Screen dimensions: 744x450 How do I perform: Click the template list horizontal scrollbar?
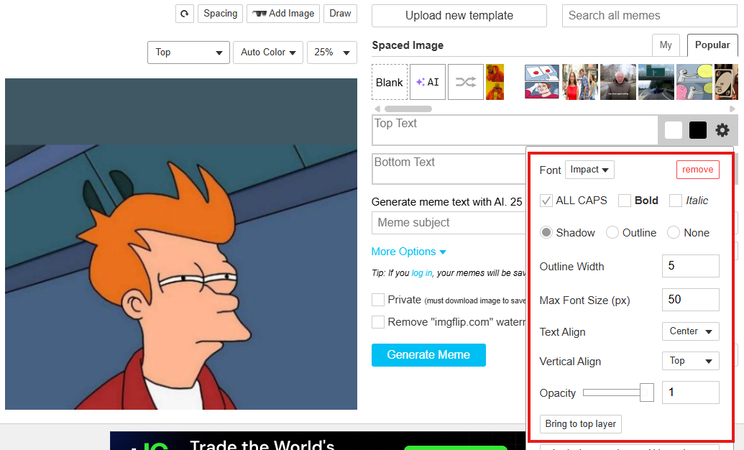pyautogui.click(x=408, y=109)
